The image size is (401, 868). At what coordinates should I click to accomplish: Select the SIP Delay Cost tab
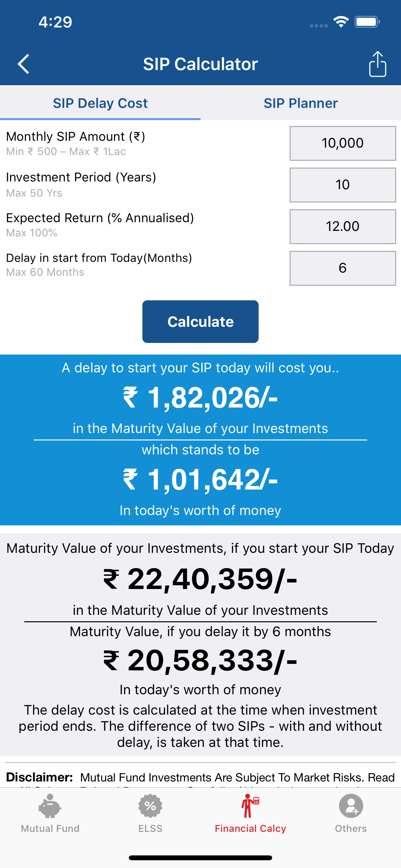(x=100, y=103)
